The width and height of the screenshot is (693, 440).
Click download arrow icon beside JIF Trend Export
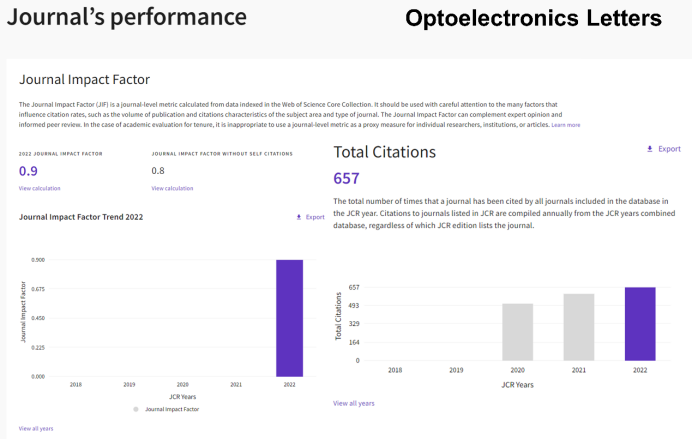tap(298, 217)
